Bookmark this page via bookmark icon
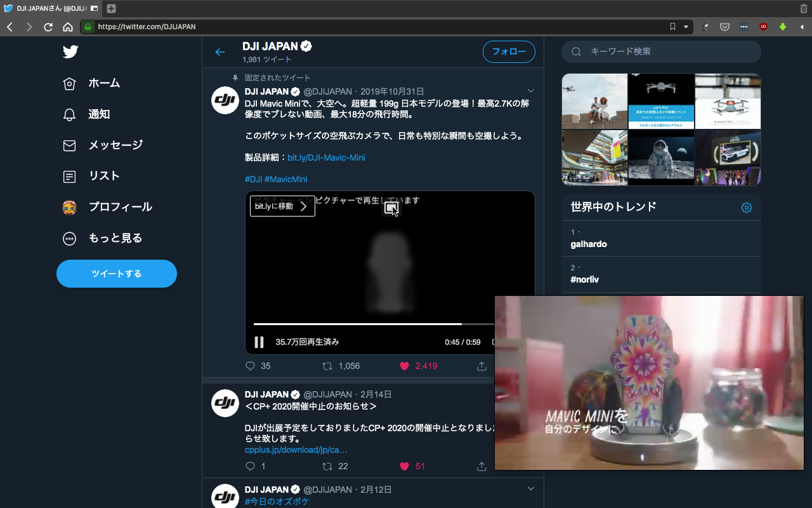The width and height of the screenshot is (812, 508). click(x=673, y=27)
